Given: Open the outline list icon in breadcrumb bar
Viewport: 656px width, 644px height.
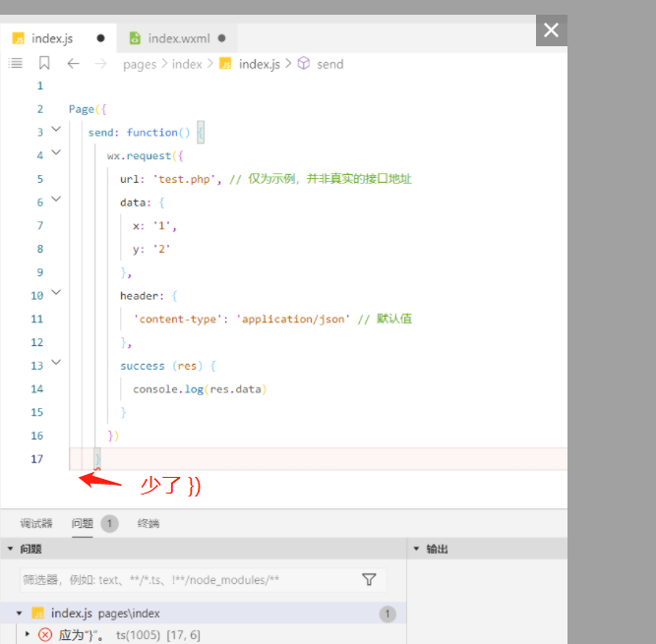Looking at the screenshot, I should [x=16, y=63].
